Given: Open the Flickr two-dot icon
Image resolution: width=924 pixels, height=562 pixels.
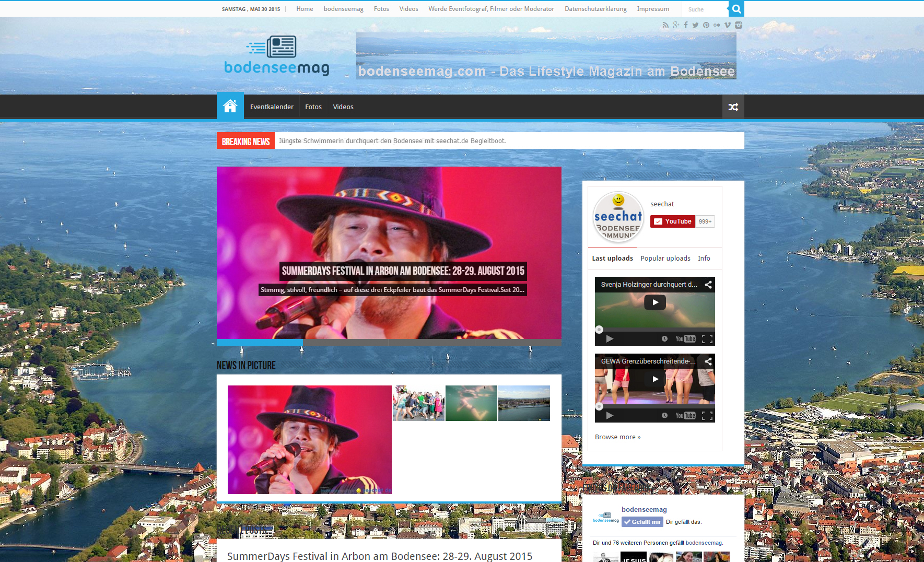Looking at the screenshot, I should 717,25.
